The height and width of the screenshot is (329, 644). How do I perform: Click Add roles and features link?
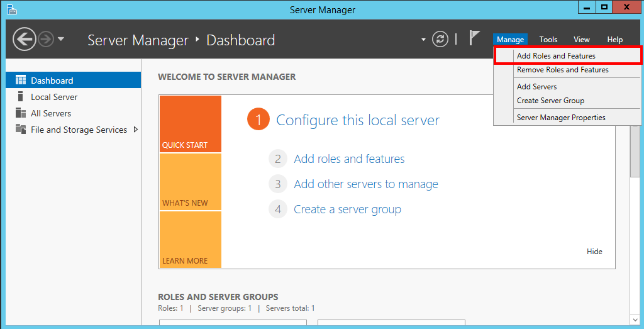[349, 159]
